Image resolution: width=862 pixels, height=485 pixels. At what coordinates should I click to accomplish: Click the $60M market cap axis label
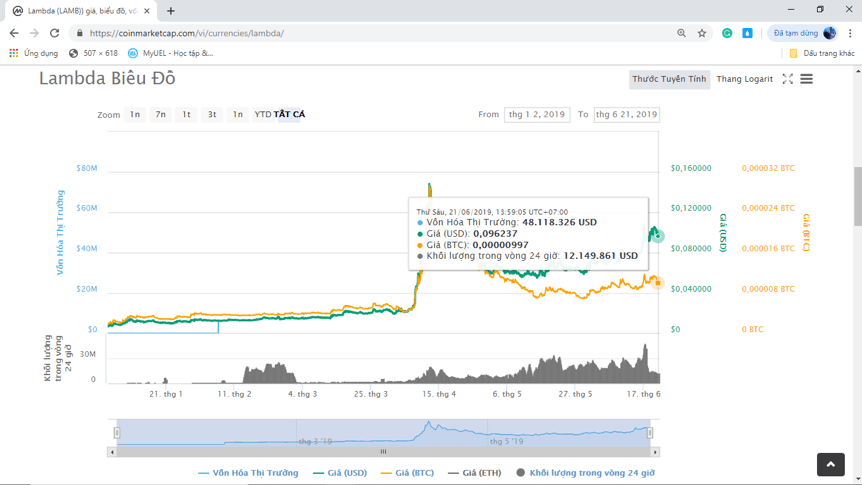tap(87, 208)
